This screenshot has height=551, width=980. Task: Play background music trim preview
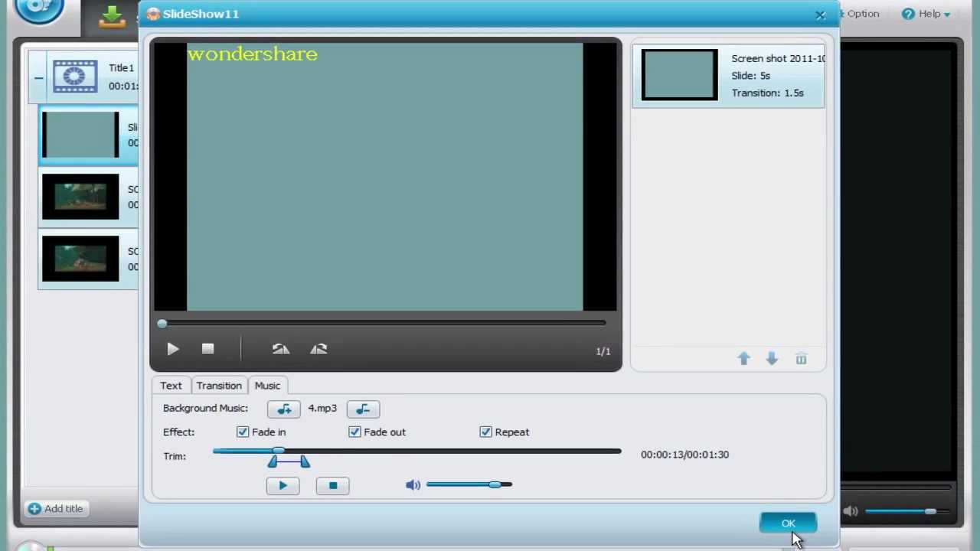point(283,485)
